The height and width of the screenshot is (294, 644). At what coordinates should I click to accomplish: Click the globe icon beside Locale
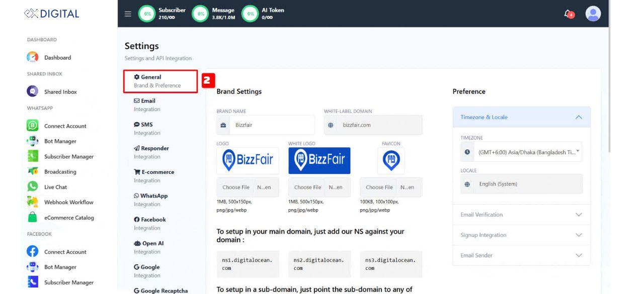coord(467,184)
